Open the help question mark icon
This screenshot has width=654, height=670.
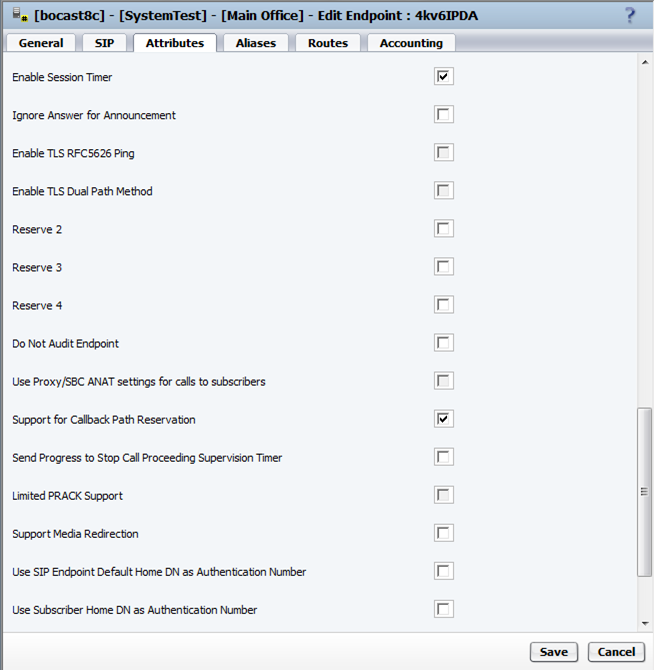(x=630, y=16)
